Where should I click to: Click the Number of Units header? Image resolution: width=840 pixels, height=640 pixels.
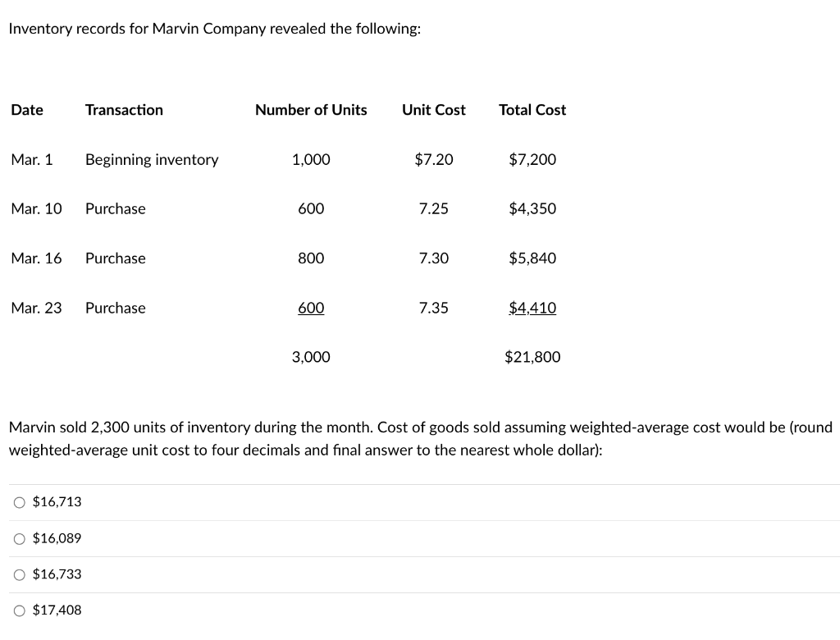click(311, 110)
